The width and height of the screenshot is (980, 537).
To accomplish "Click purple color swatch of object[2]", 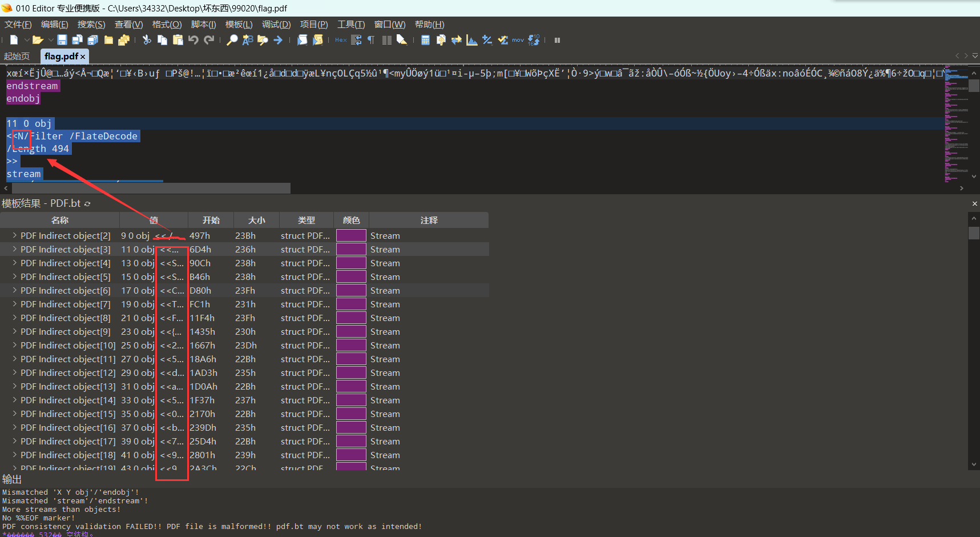I will tap(351, 235).
